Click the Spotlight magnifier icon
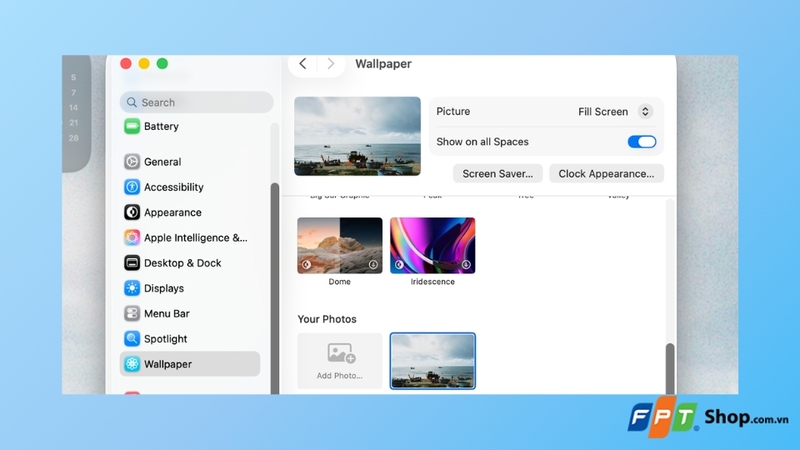 click(132, 339)
